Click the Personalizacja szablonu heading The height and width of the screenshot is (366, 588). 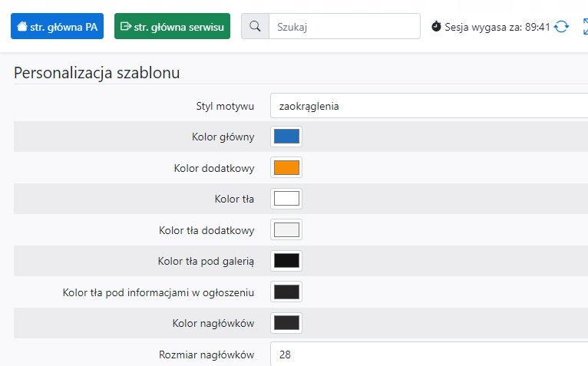(97, 74)
